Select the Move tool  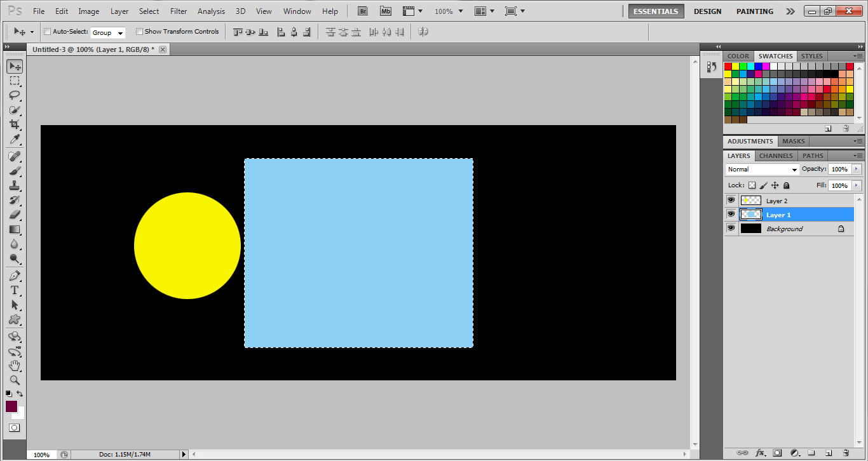pos(15,66)
